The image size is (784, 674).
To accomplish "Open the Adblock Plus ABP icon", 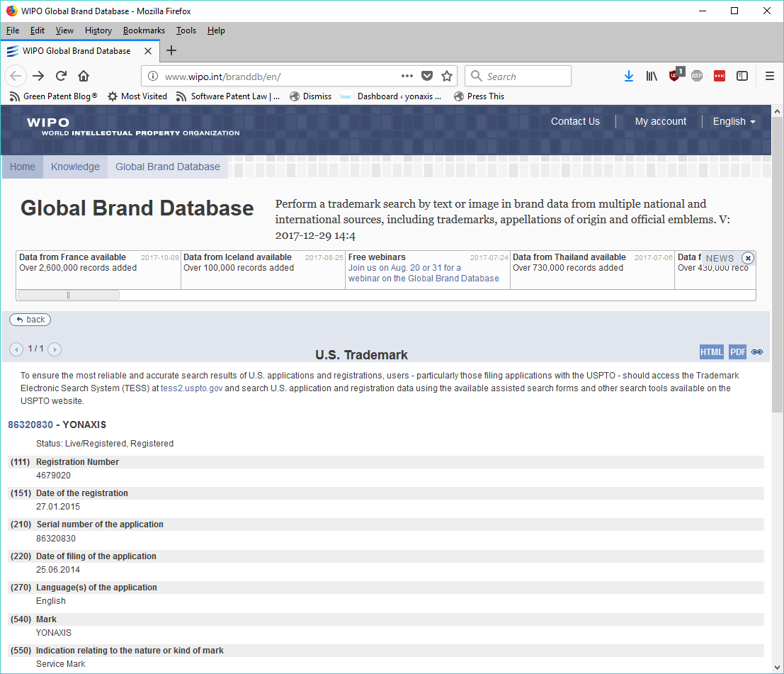I will (x=697, y=76).
